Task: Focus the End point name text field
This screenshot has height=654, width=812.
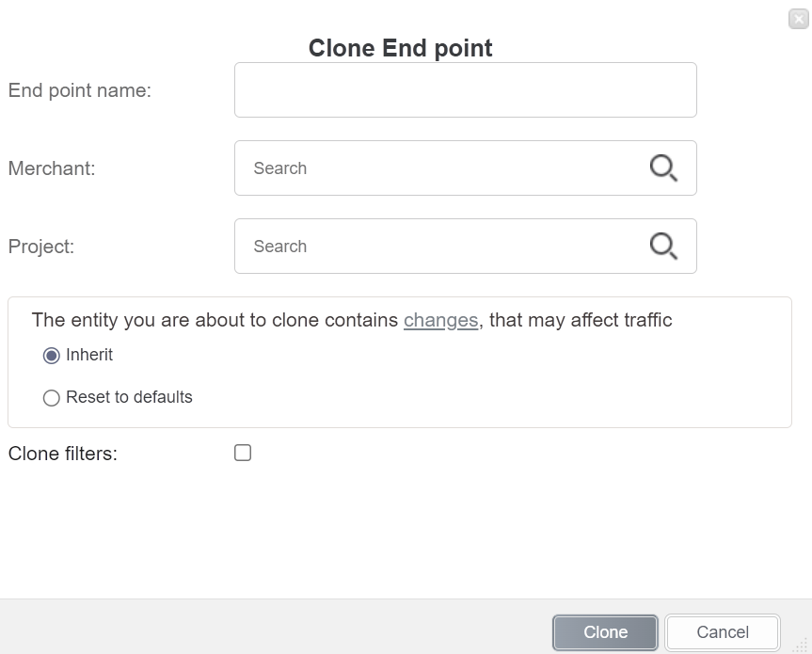Action: click(x=465, y=90)
